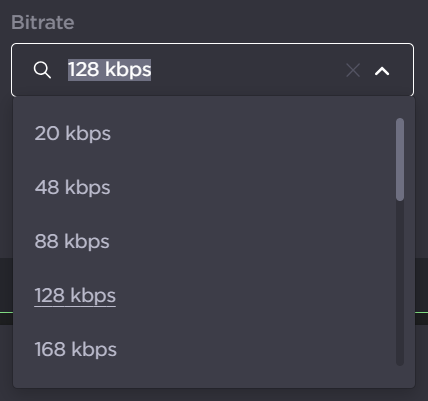Screen dimensions: 428x401
Task: Click empty space inside the Bitrate search box
Action: [x=247, y=70]
